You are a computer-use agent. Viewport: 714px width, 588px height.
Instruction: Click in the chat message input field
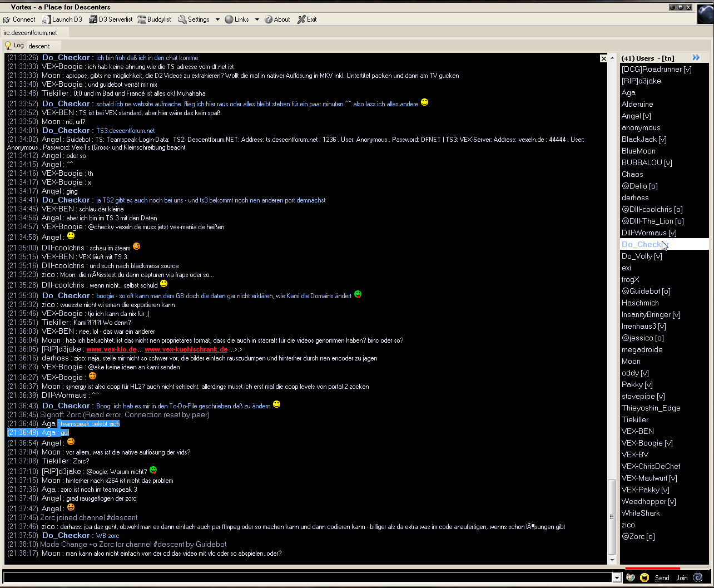tap(306, 578)
